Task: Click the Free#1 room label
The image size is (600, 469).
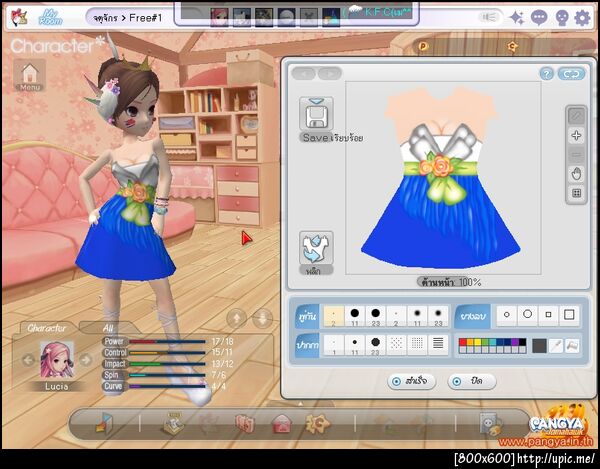Action: point(146,18)
